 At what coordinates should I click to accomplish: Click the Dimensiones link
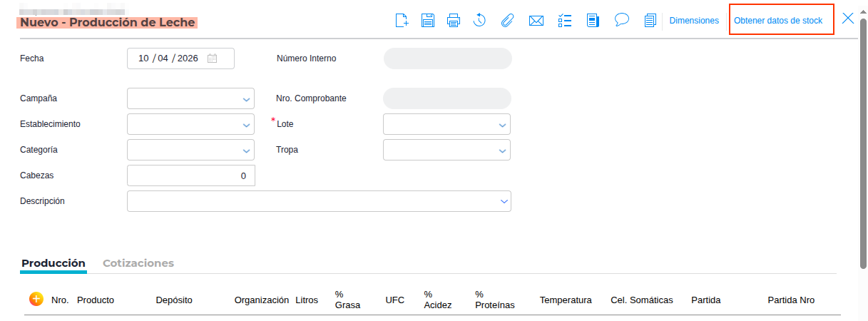coord(694,21)
